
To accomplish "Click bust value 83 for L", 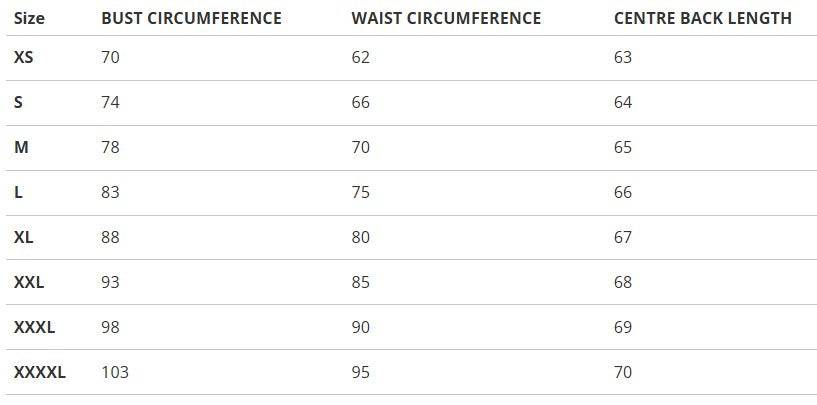I will (110, 192).
